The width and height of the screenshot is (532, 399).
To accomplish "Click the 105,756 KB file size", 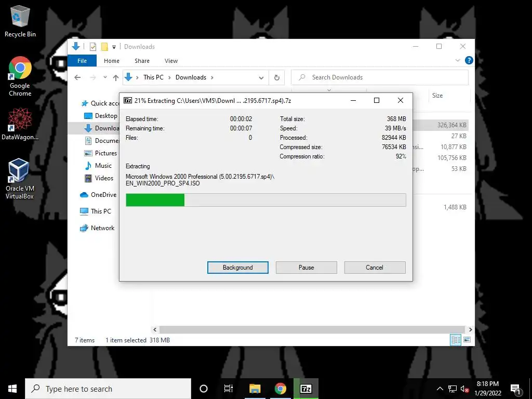I will pyautogui.click(x=451, y=158).
